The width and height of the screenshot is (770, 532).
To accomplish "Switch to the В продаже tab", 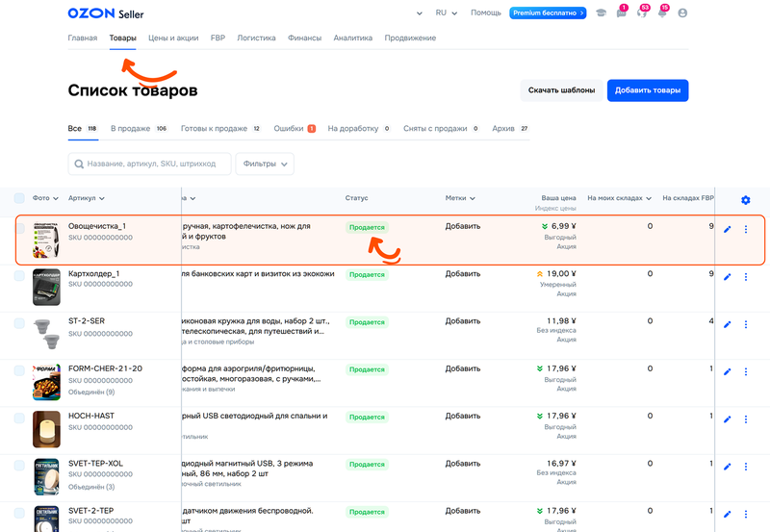I will [x=139, y=129].
